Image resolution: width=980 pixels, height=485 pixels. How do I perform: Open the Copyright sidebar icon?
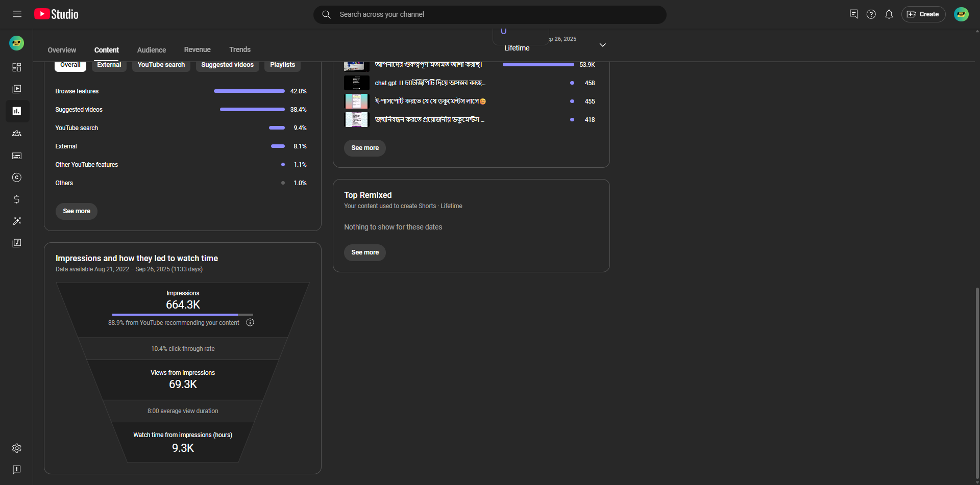(x=17, y=177)
